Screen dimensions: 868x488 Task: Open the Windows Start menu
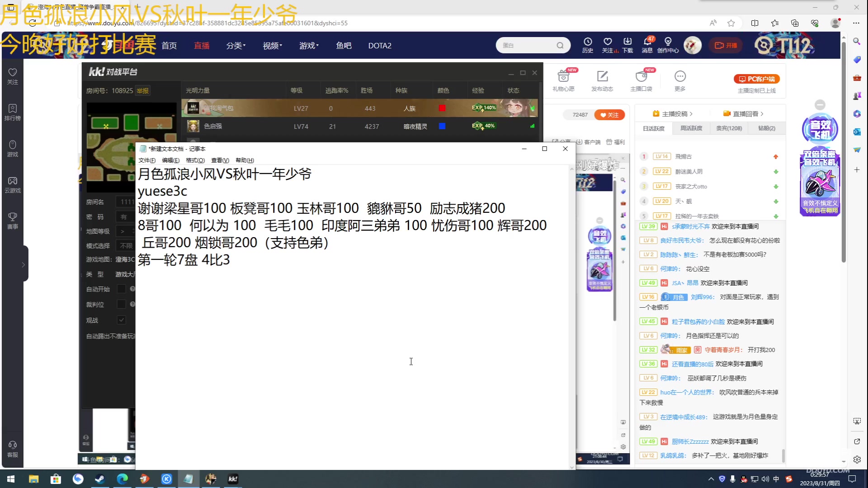(11, 479)
